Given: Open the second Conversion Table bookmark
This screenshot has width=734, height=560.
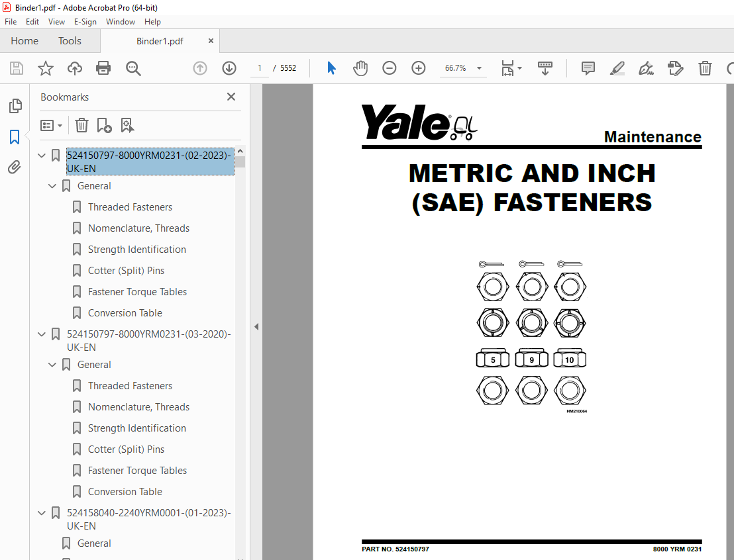Looking at the screenshot, I should point(125,492).
